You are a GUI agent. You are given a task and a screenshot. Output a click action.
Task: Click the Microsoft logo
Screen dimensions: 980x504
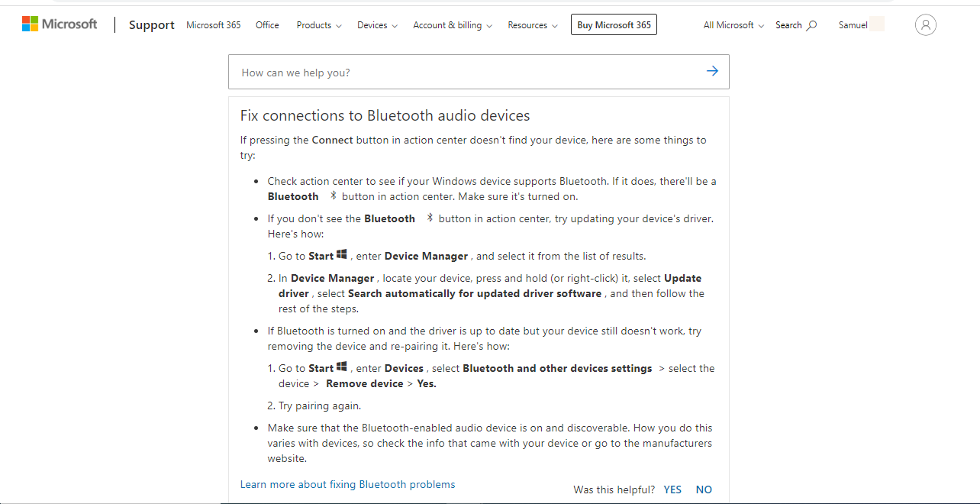(60, 24)
